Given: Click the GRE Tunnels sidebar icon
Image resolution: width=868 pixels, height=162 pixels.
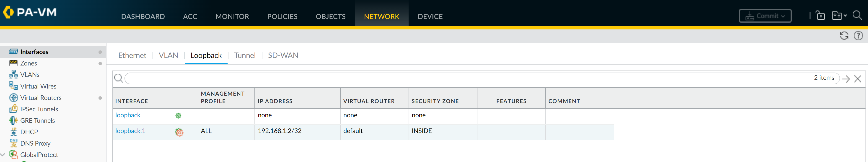Looking at the screenshot, I should [13, 120].
